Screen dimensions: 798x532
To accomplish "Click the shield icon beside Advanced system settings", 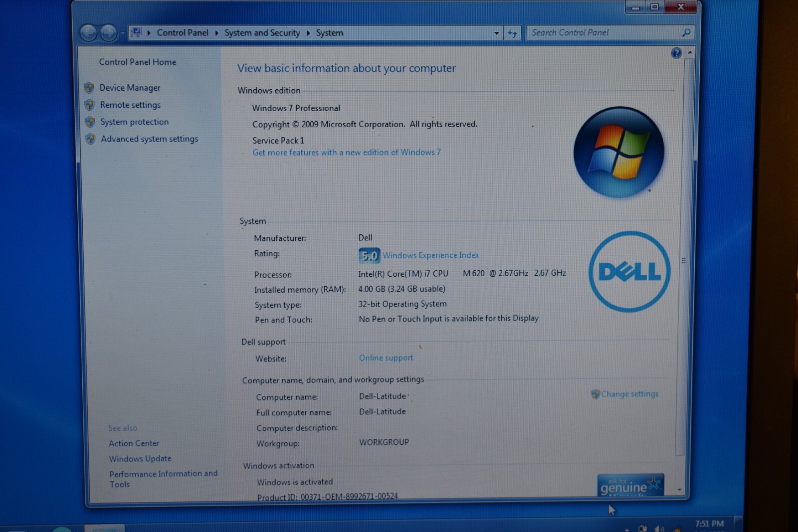I will [x=91, y=139].
